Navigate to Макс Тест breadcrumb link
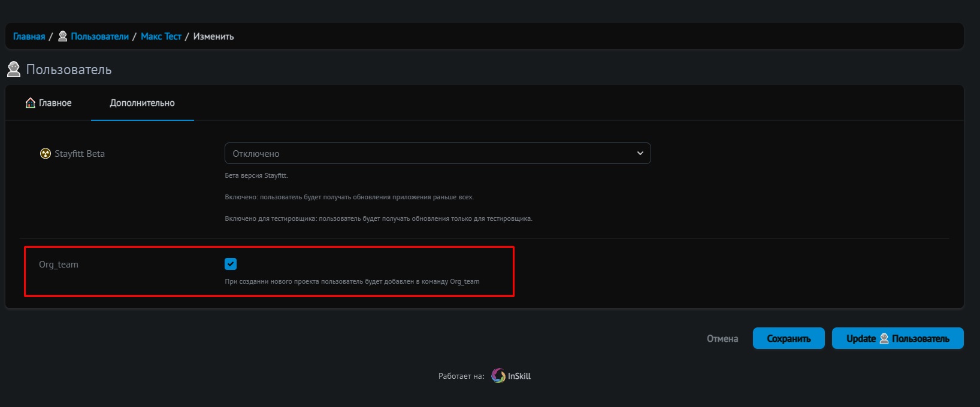The height and width of the screenshot is (407, 980). [161, 37]
